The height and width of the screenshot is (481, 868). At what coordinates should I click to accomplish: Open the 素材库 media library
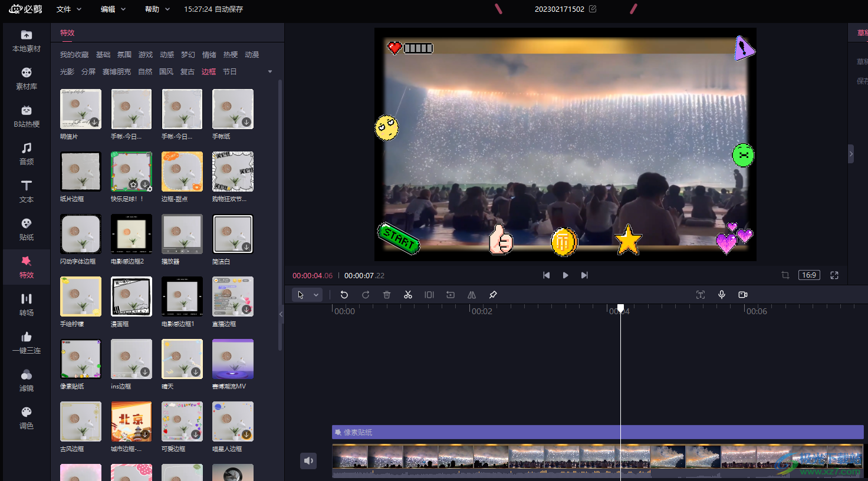(x=27, y=78)
